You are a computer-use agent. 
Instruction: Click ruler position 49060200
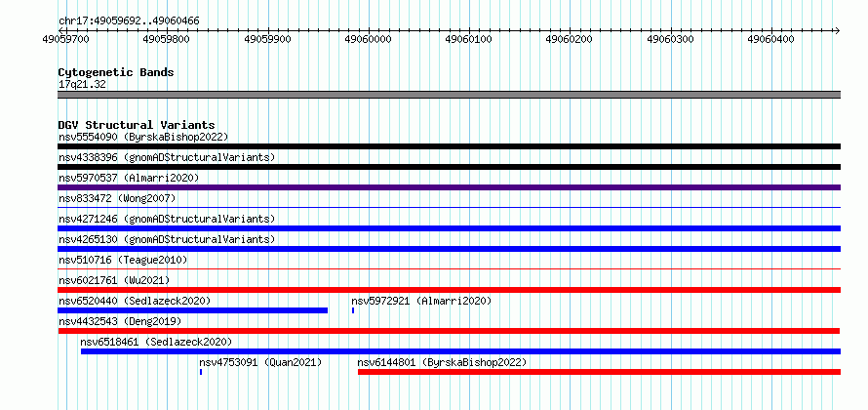click(570, 40)
